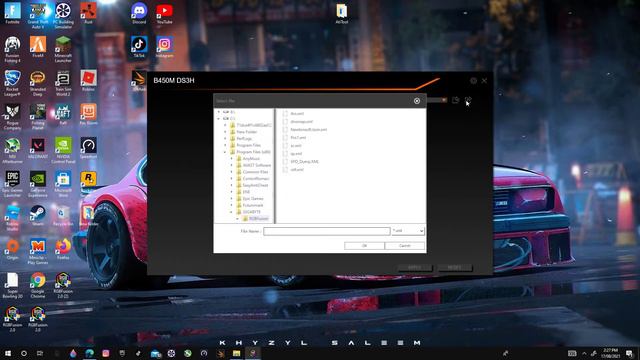Screen dimensions: 640x360
Task: Open the VALORANT desktop shortcut
Action: (38, 148)
